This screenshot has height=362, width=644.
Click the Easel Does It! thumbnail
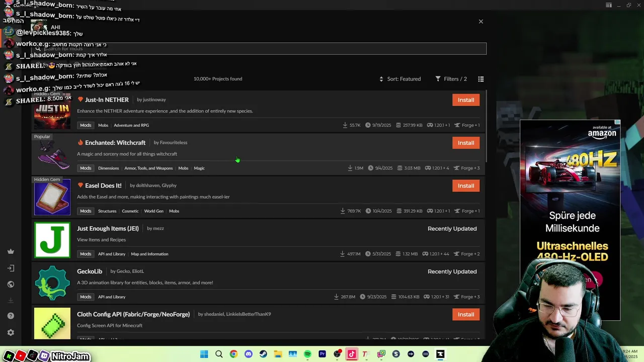click(x=52, y=197)
